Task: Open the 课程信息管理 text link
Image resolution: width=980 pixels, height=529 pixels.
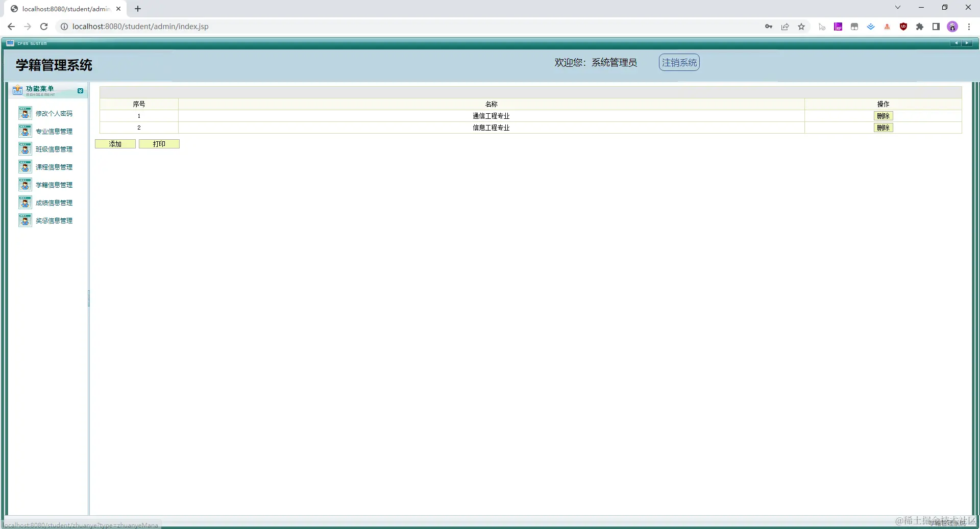Action: 54,167
